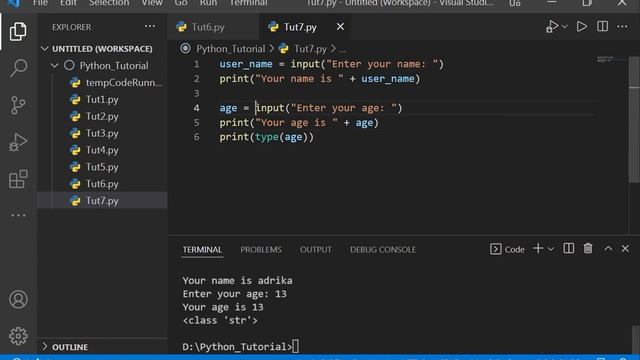
Task: Click Tut7.py in the breadcrumb
Action: coord(310,49)
